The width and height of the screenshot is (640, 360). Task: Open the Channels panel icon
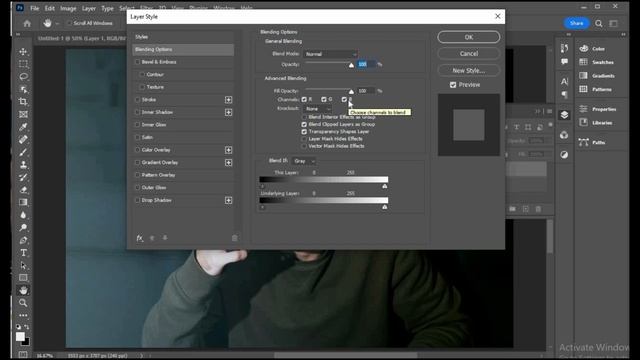(x=564, y=135)
